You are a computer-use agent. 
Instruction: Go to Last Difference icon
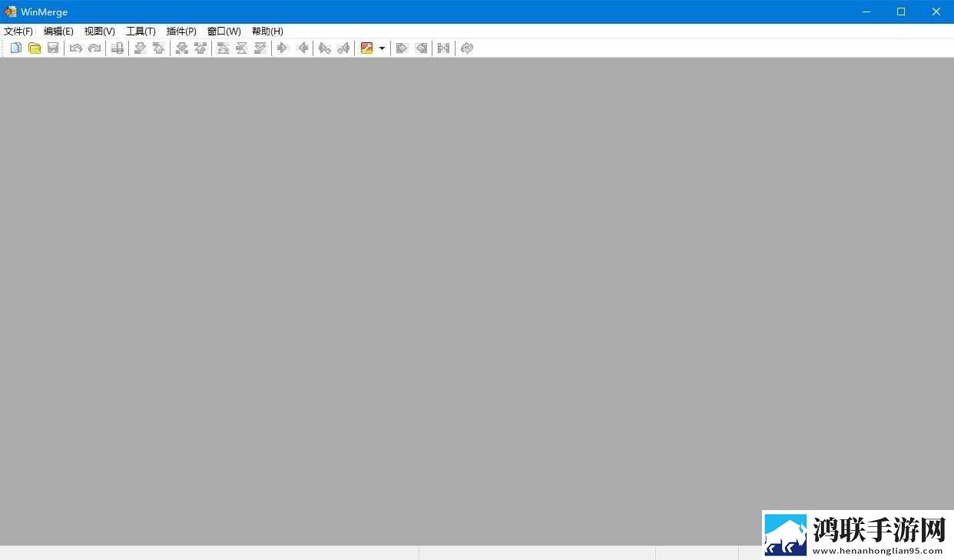click(x=260, y=48)
